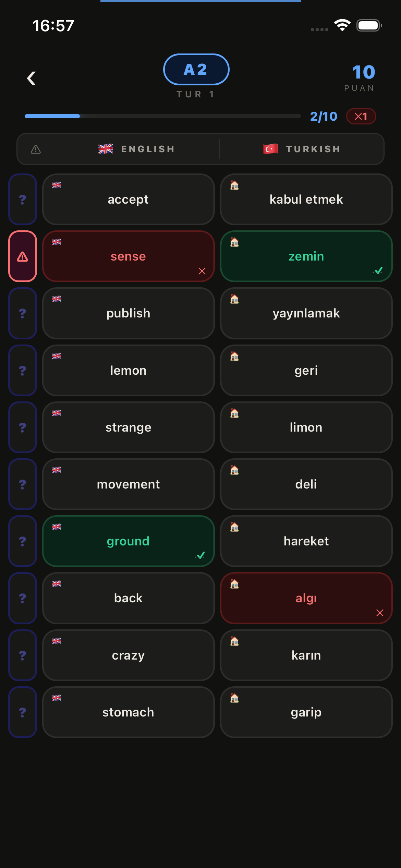Tap the warning triangle beside the sense row
401x868 pixels.
coord(22,256)
